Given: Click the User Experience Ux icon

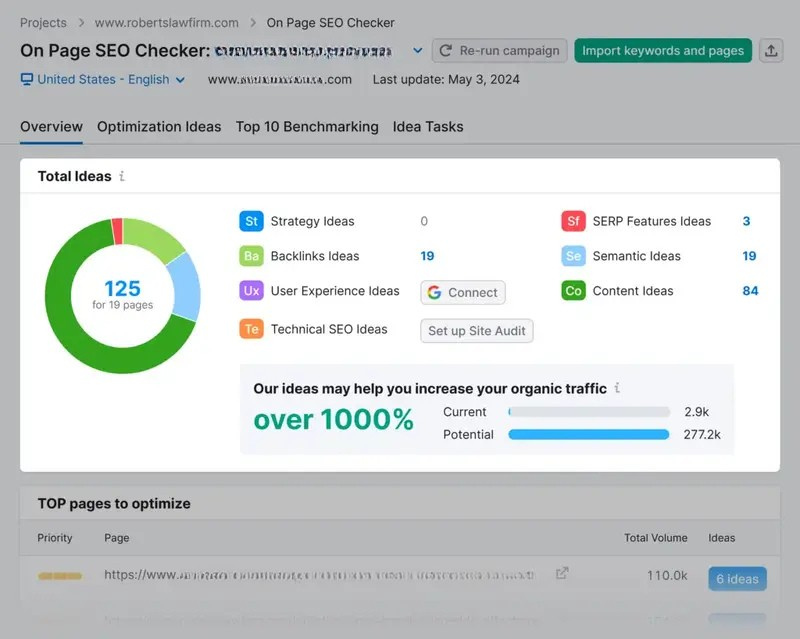Looking at the screenshot, I should 252,290.
